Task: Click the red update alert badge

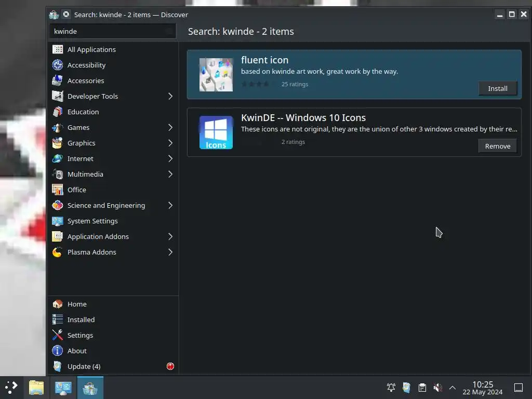Action: [x=170, y=366]
